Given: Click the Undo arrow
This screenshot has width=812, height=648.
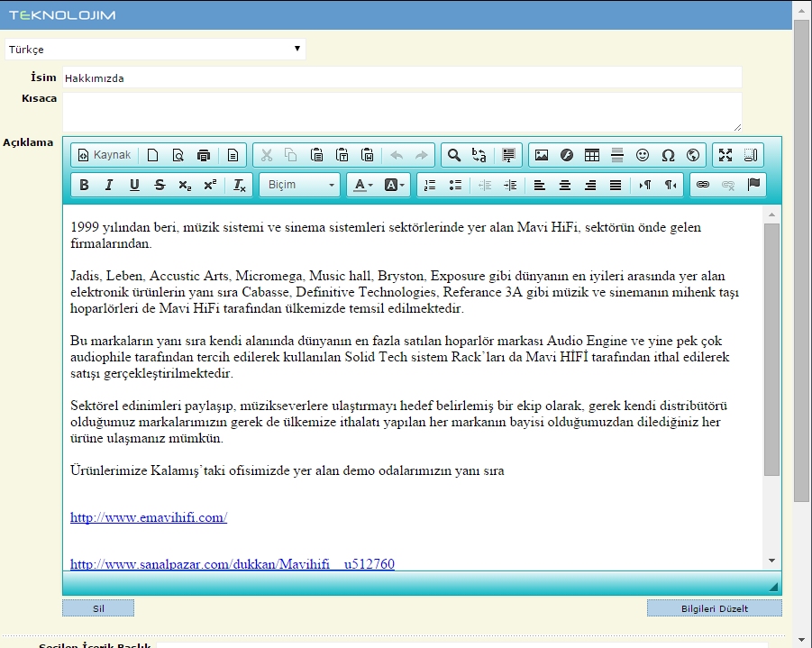Looking at the screenshot, I should point(397,155).
